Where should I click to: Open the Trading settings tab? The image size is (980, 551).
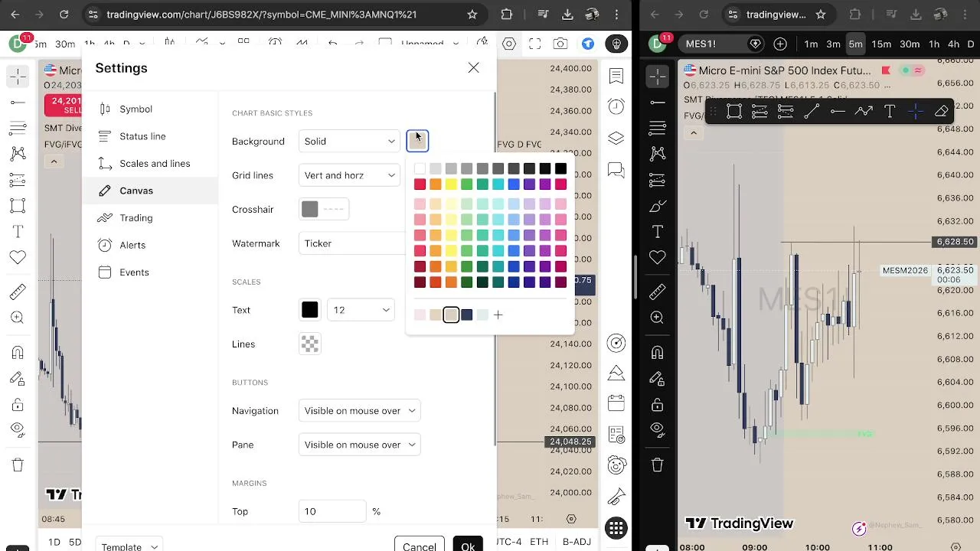point(150,218)
